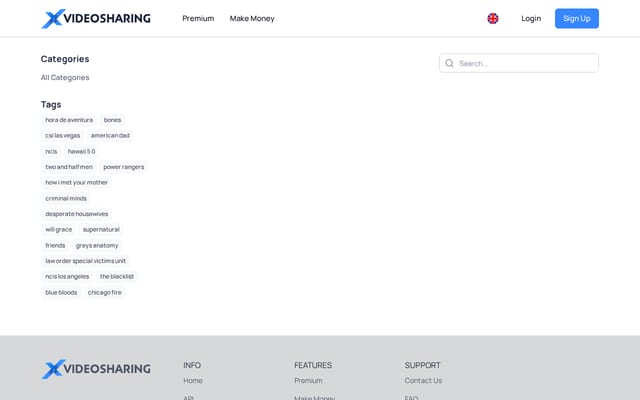Open the footer Home link
The width and height of the screenshot is (640, 400).
[193, 380]
